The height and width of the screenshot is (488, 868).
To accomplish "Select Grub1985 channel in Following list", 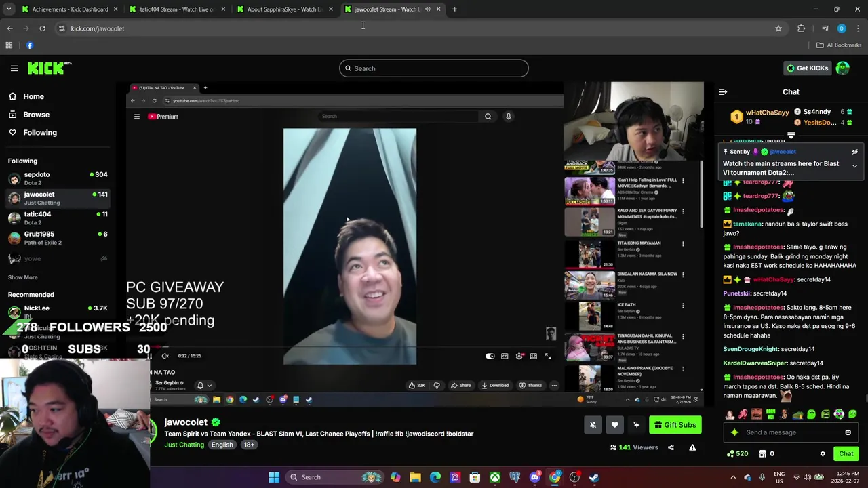I will click(x=58, y=238).
